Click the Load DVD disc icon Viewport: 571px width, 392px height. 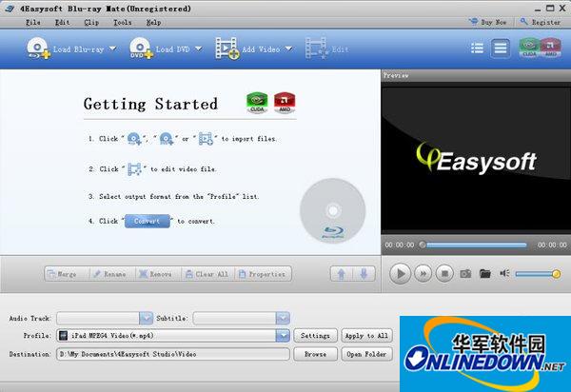coord(141,48)
